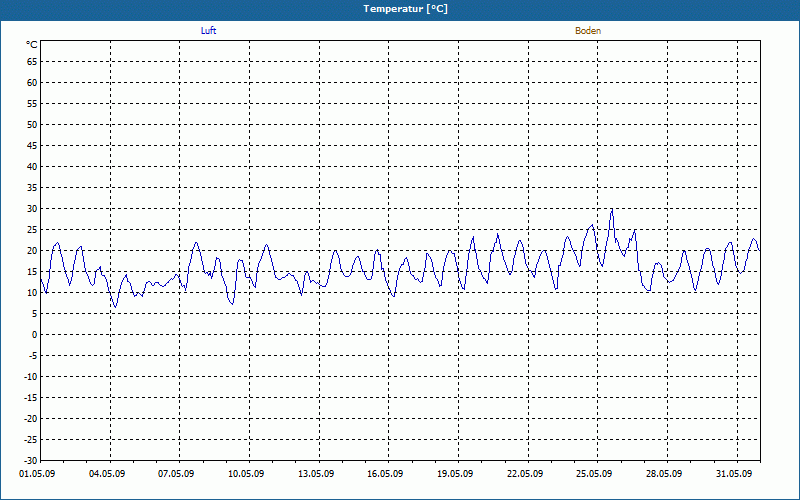Screen dimensions: 800x500
Task: Click the 19.05.09 date label
Action: [455, 474]
